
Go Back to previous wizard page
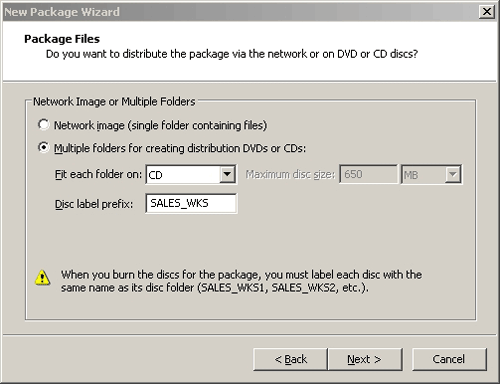coord(290,359)
